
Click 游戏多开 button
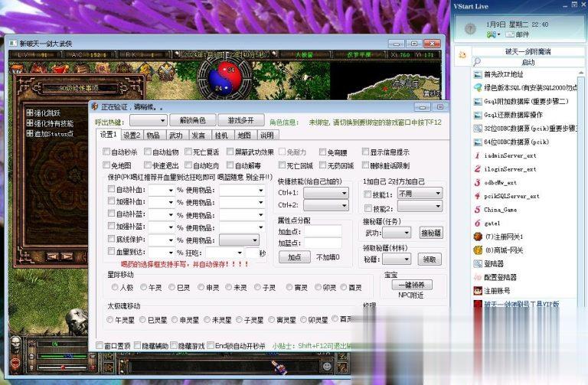point(240,120)
